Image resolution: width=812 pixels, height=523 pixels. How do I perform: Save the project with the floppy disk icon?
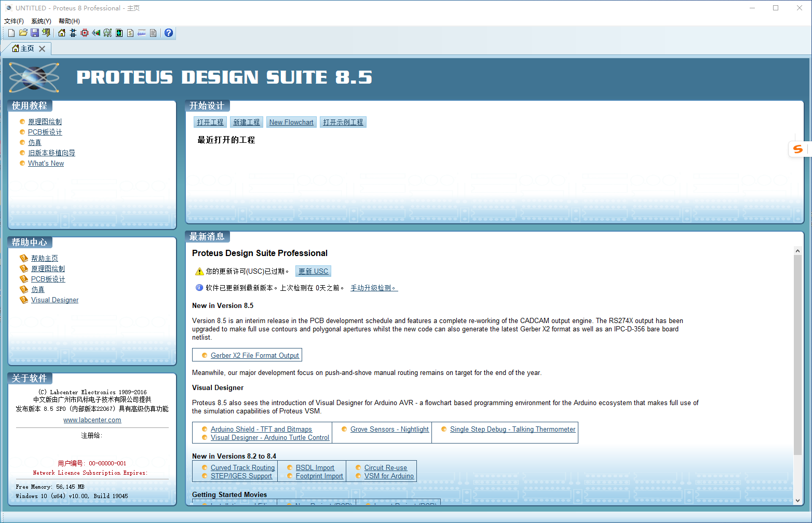tap(35, 33)
